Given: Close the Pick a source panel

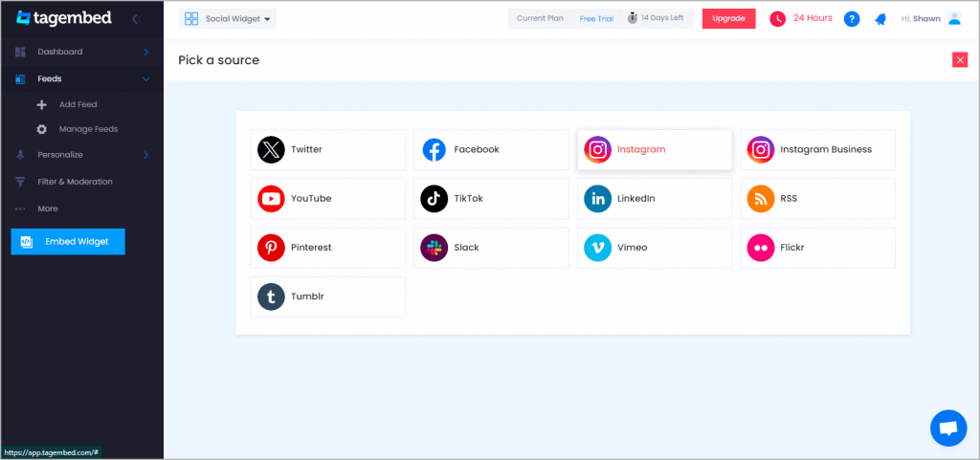Looking at the screenshot, I should tap(960, 60).
